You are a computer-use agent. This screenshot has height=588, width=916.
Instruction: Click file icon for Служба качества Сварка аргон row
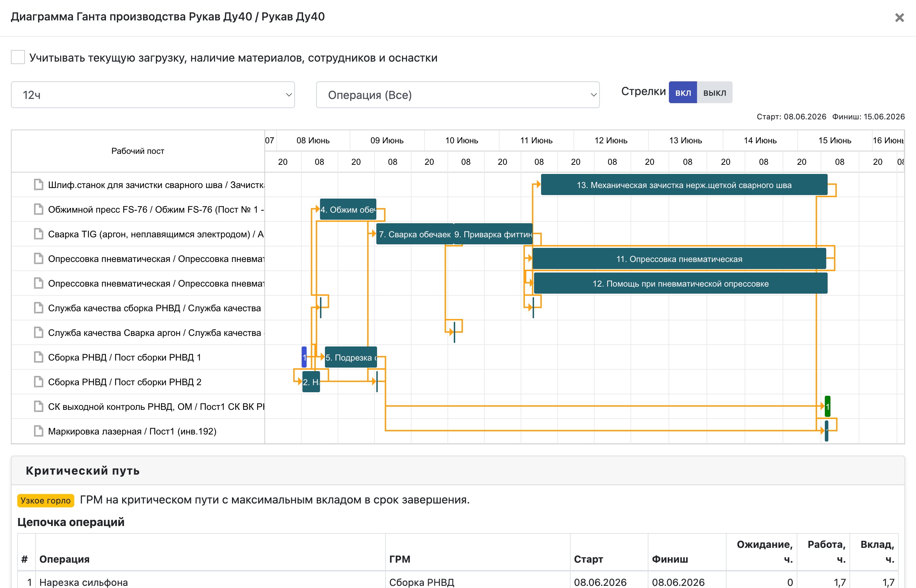pos(39,333)
